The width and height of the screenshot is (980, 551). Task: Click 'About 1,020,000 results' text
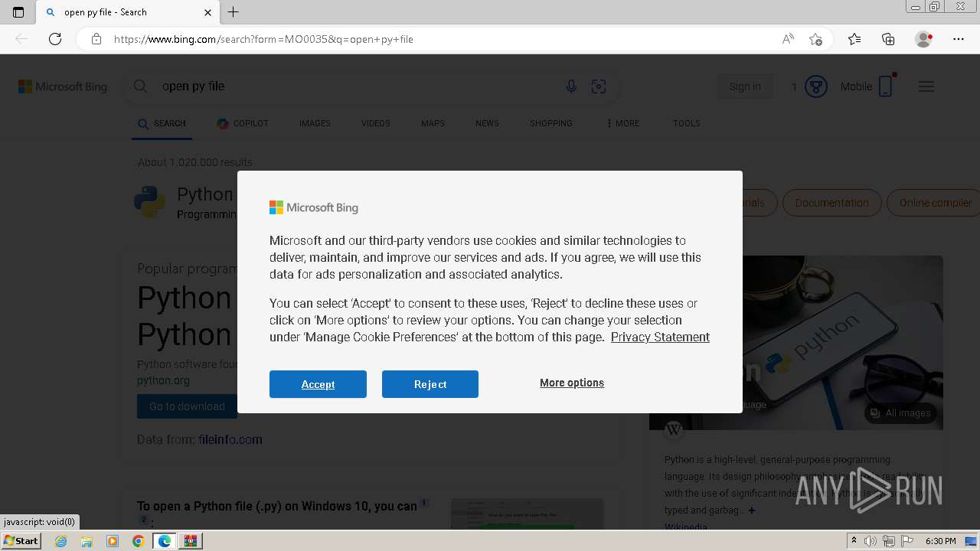point(195,162)
